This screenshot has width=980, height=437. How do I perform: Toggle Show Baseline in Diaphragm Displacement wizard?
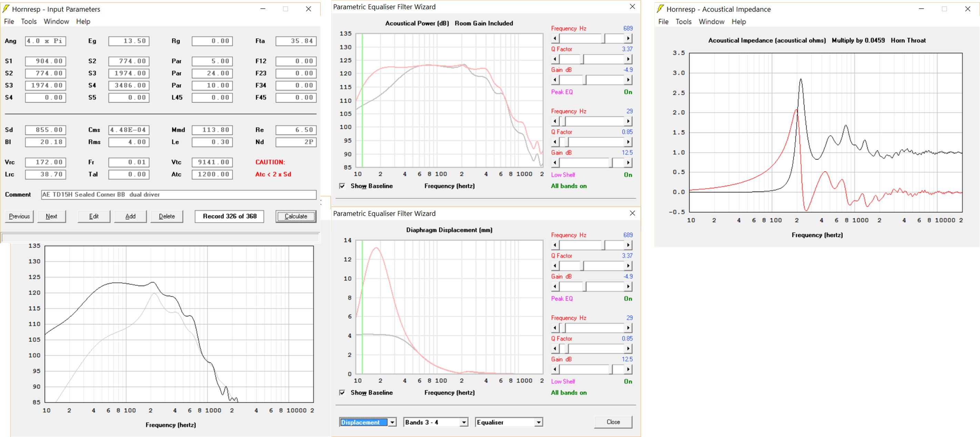tap(342, 393)
